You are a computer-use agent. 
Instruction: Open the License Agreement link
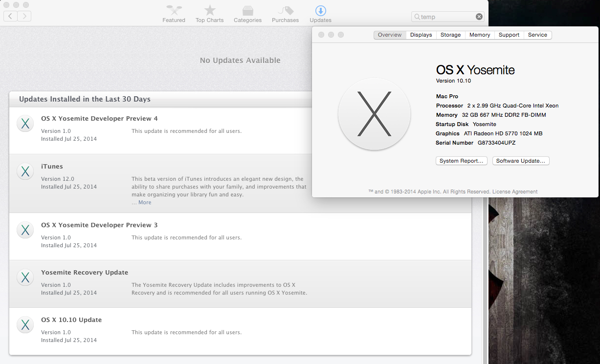515,192
